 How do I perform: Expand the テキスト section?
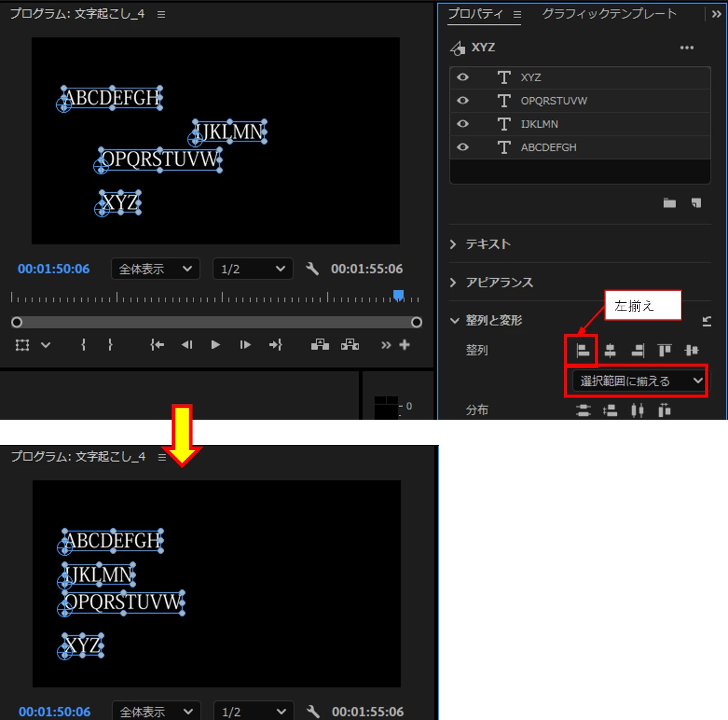453,244
